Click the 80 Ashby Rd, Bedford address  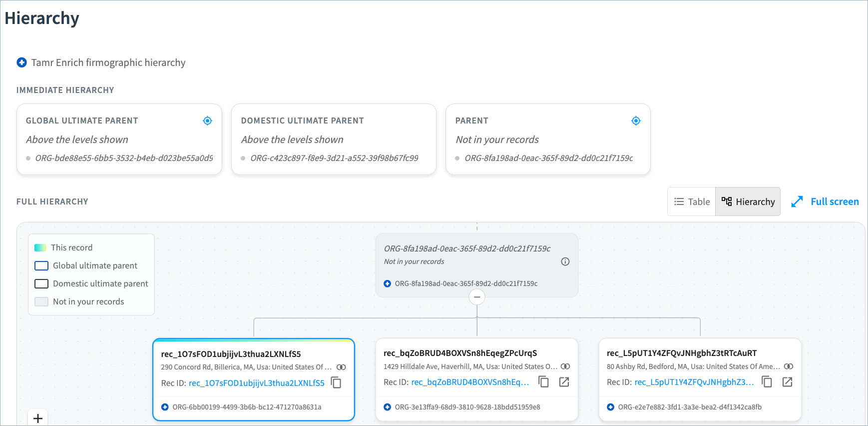[693, 366]
